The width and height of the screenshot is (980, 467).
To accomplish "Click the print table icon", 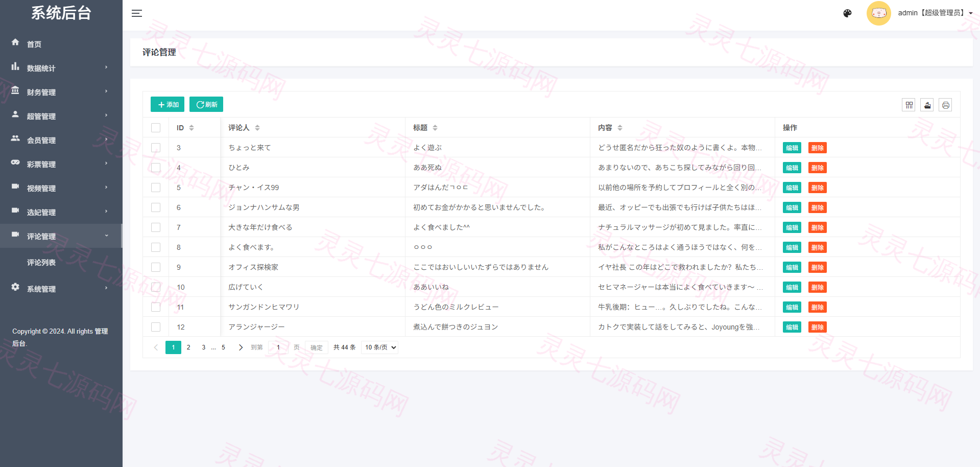I will (945, 105).
